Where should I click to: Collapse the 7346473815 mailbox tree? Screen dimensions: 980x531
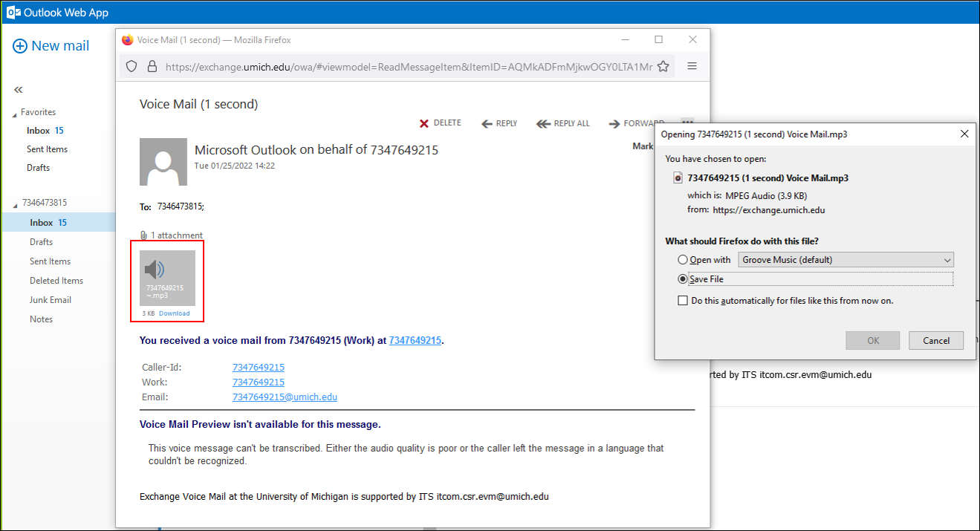(14, 204)
